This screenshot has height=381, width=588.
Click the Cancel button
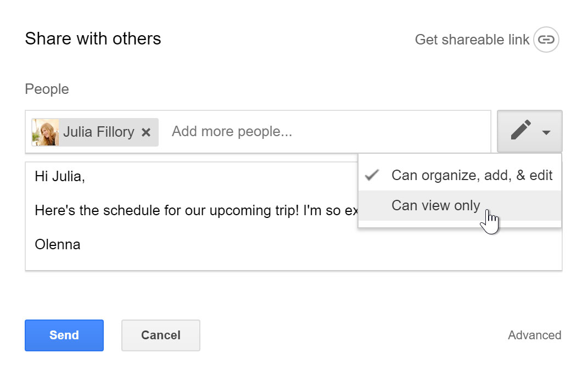coord(160,335)
